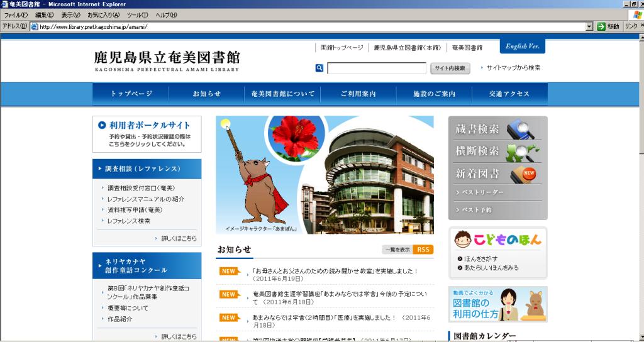This screenshot has height=342, width=644.
Task: Open the 表示(V) menu
Action: point(70,15)
